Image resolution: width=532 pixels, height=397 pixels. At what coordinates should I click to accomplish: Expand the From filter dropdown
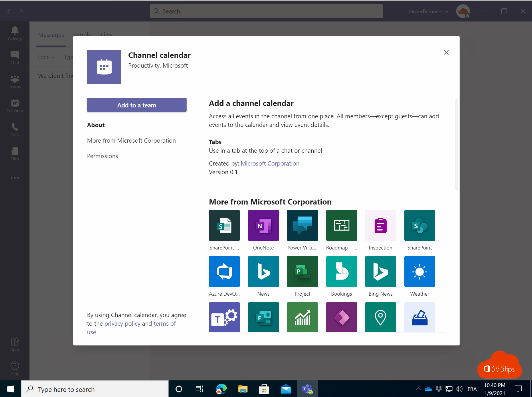click(46, 57)
